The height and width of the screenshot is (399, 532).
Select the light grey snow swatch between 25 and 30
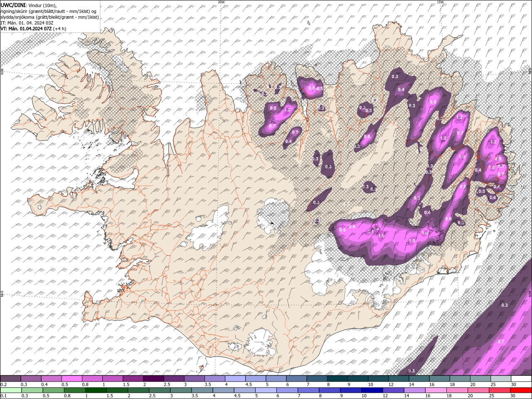(x=501, y=379)
